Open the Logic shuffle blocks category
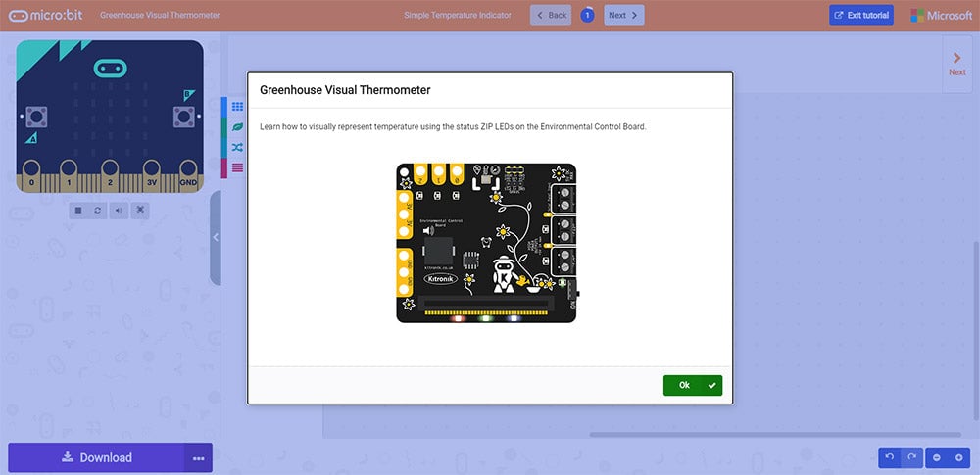 pos(237,148)
